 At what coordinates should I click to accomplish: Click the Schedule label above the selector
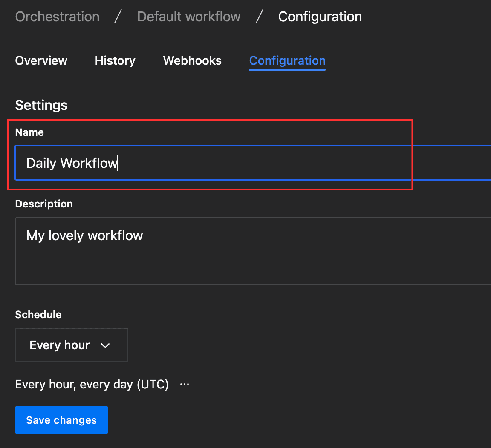pyautogui.click(x=38, y=314)
